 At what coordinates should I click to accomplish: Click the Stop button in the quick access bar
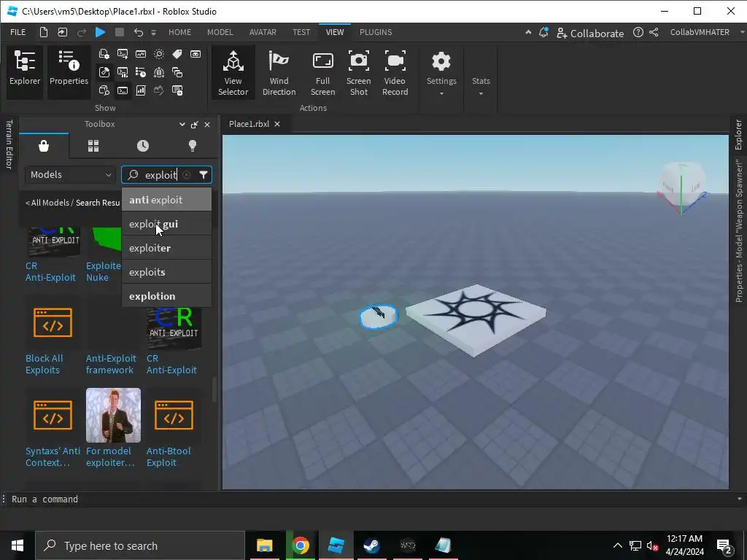pos(120,32)
